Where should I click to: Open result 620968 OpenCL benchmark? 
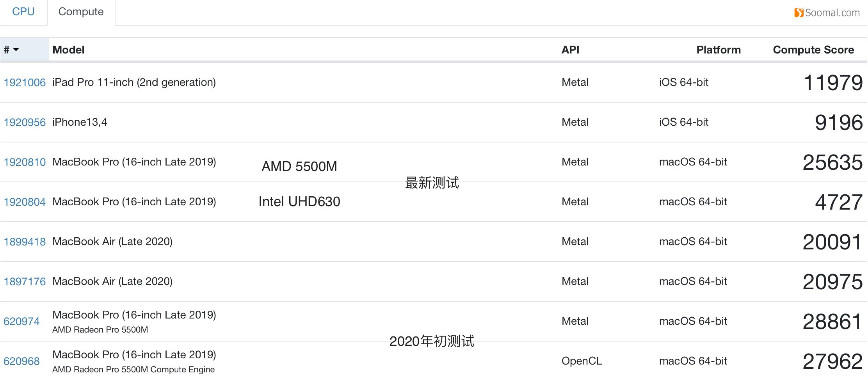[21, 361]
